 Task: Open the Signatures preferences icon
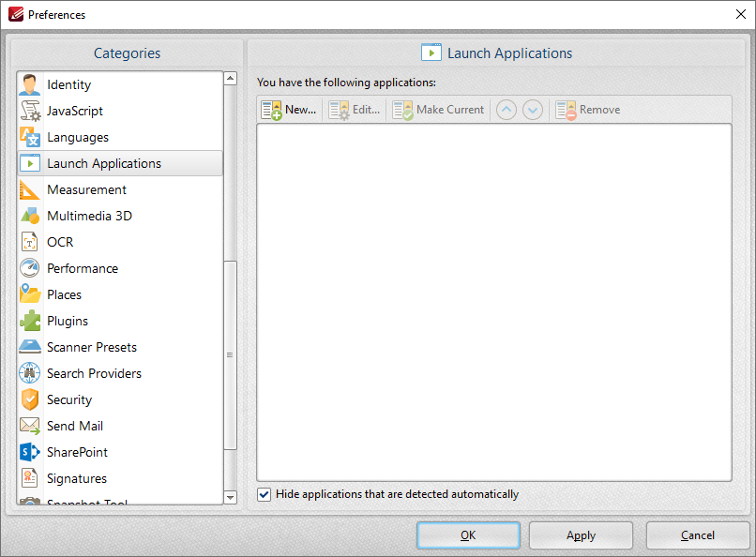pos(28,478)
